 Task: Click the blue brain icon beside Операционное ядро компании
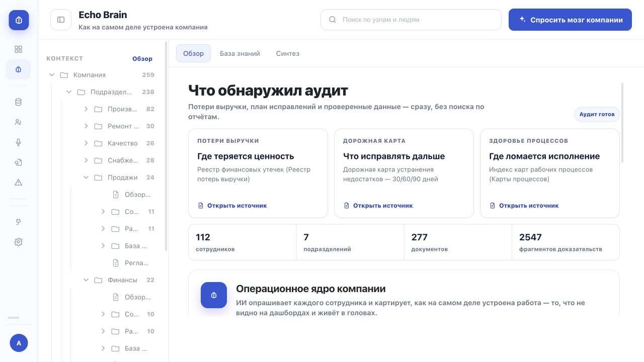pos(214,295)
